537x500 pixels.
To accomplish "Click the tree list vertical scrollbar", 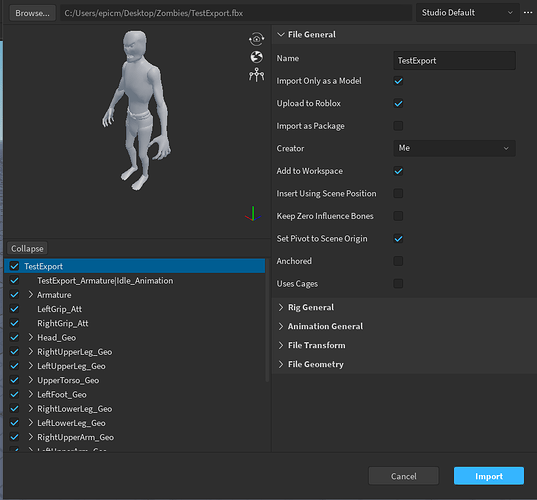I will [x=267, y=320].
